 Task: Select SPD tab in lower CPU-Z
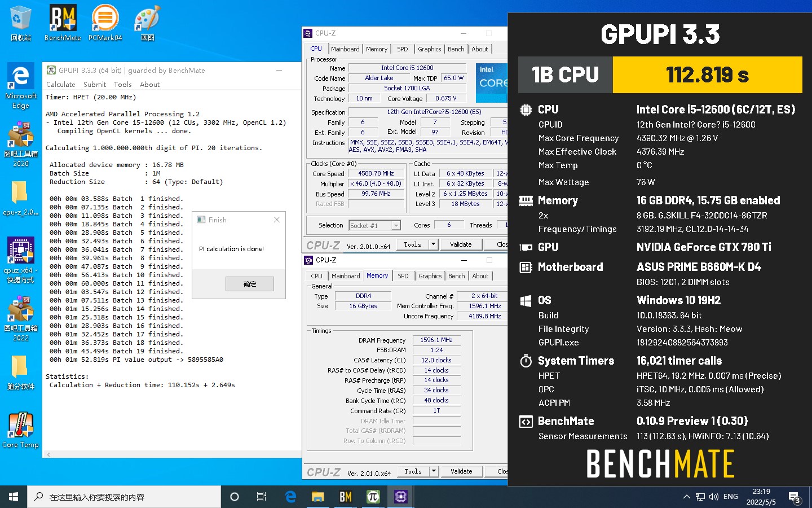click(403, 276)
